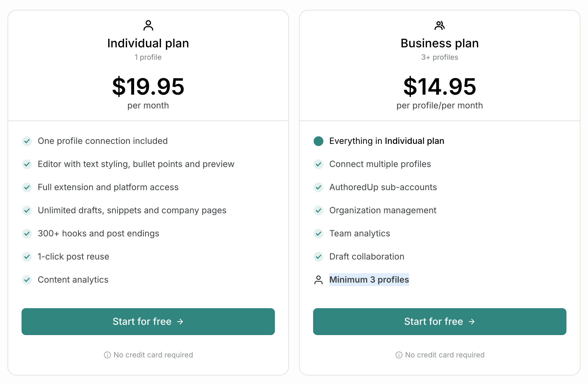This screenshot has width=588, height=384.
Task: Click the checkmark next to Content analytics
Action: click(27, 280)
